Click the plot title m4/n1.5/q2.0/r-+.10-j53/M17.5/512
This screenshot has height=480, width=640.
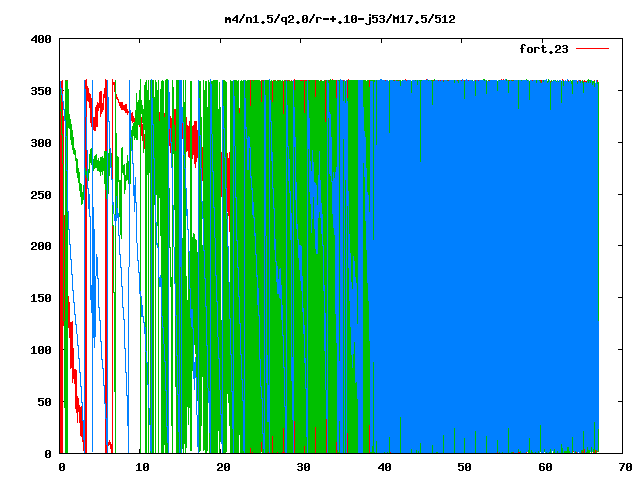click(x=340, y=19)
